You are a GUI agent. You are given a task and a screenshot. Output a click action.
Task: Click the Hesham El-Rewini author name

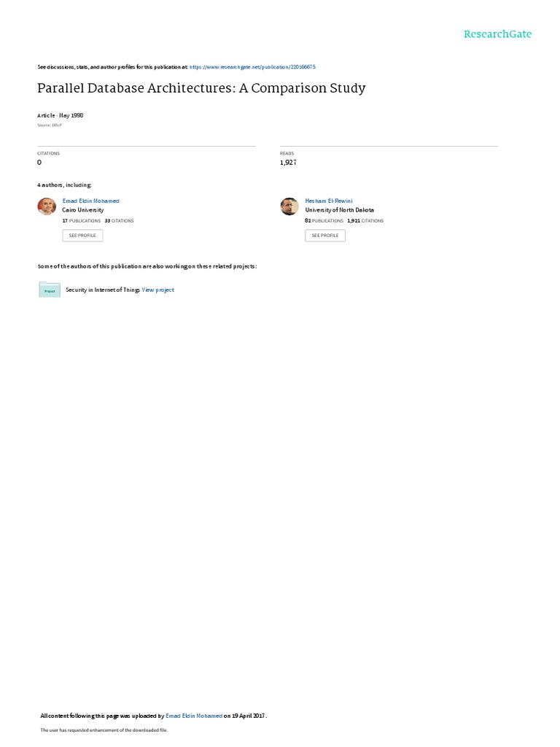(x=329, y=201)
